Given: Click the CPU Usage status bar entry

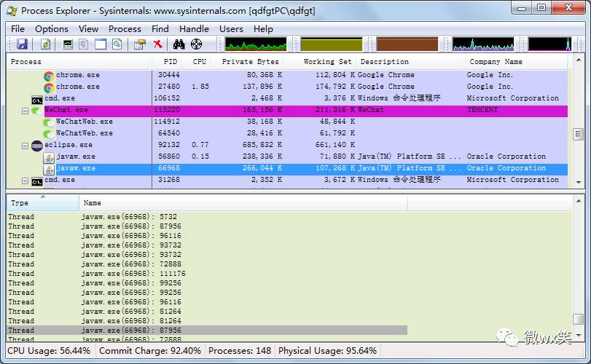Looking at the screenshot, I should (49, 351).
